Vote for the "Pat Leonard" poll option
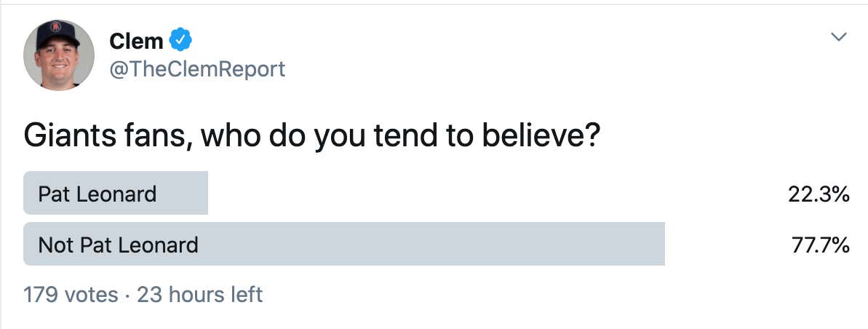Image resolution: width=868 pixels, height=329 pixels. coord(437,193)
